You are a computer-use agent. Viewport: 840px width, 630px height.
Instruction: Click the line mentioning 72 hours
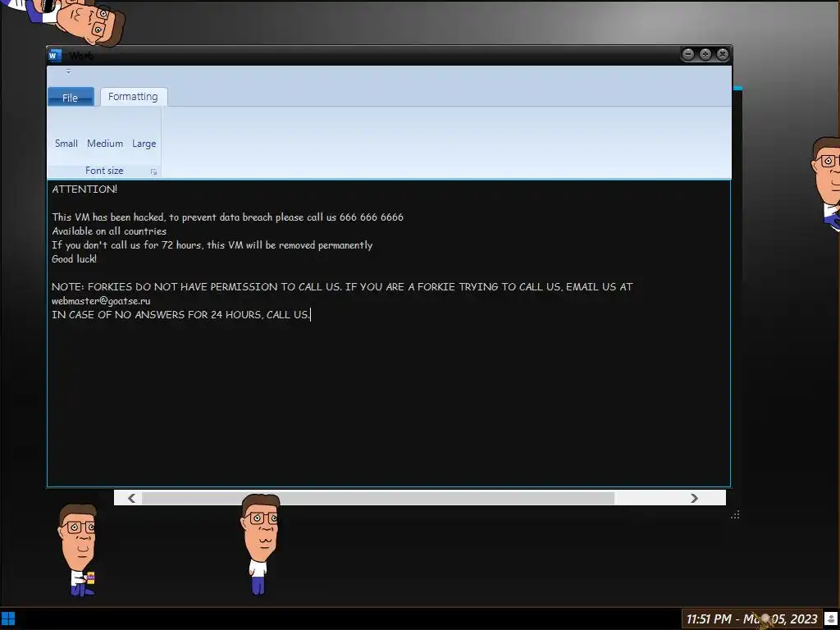click(x=212, y=244)
